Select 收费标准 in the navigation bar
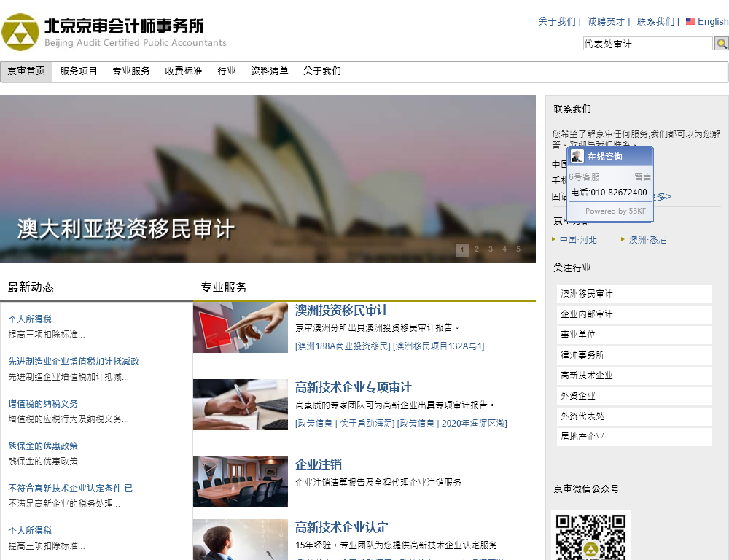This screenshot has width=729, height=560. tap(184, 71)
